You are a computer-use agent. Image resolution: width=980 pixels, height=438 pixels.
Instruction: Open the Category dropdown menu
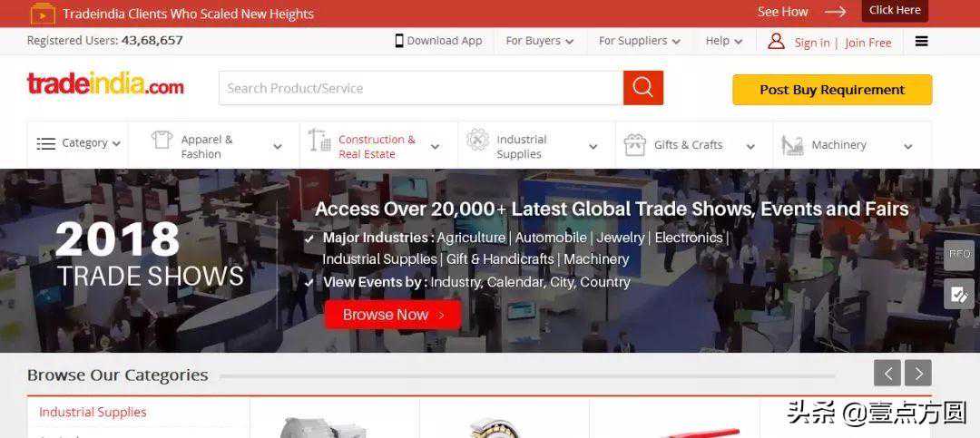point(78,143)
